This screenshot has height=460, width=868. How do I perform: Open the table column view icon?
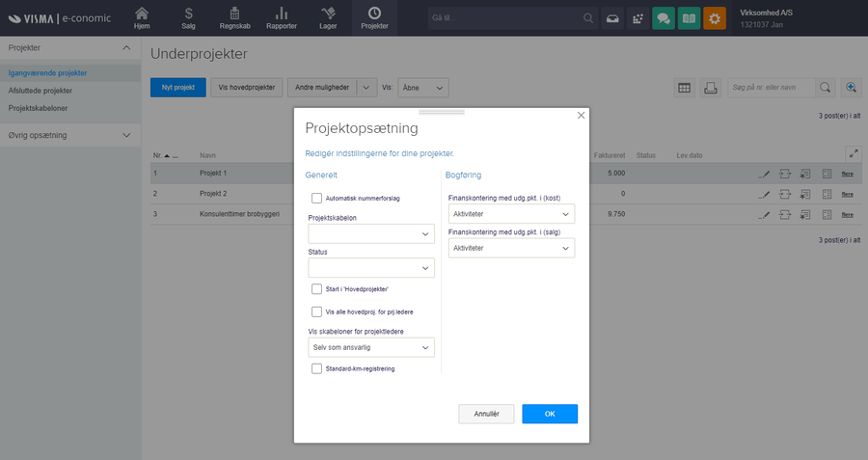[684, 87]
